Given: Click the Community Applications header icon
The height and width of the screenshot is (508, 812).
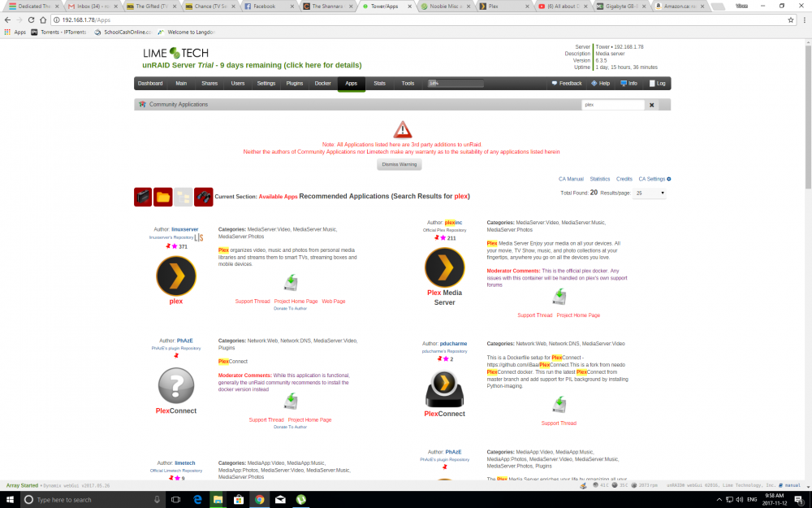Looking at the screenshot, I should pos(142,105).
